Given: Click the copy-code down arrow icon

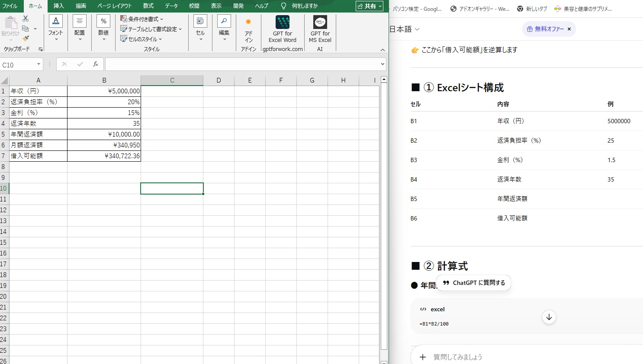Looking at the screenshot, I should tap(549, 317).
